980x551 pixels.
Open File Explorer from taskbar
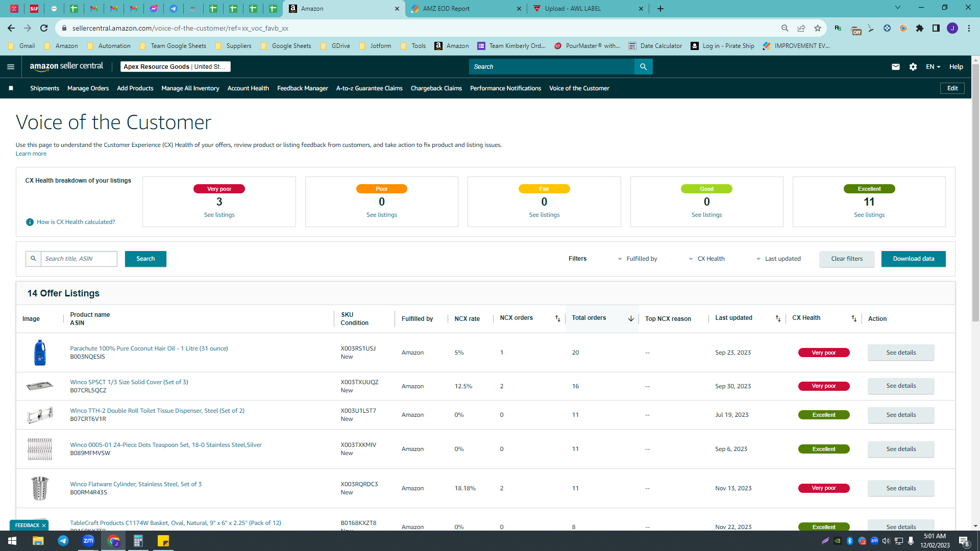pyautogui.click(x=38, y=541)
